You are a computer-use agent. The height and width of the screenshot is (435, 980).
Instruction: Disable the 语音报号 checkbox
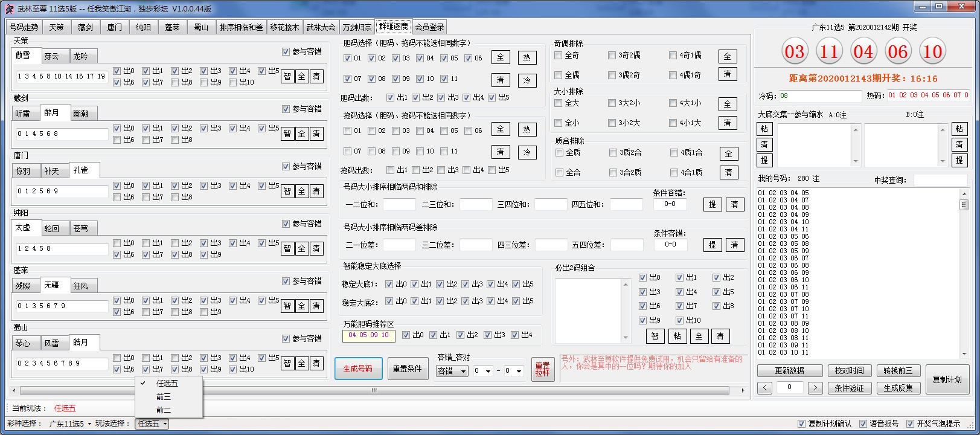point(863,424)
